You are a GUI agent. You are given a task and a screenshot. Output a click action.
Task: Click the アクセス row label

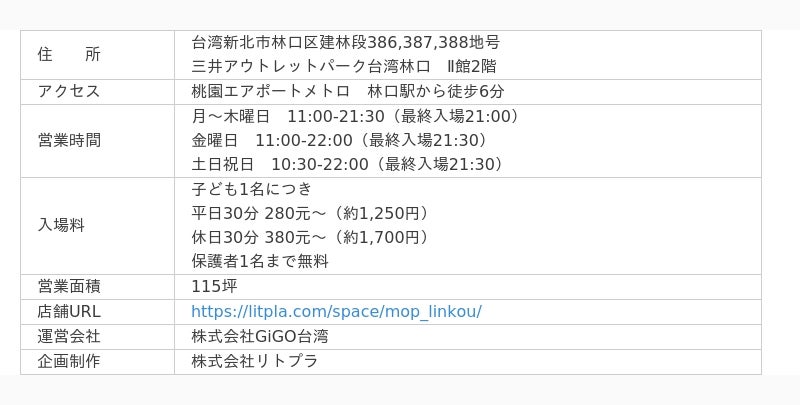(x=69, y=91)
